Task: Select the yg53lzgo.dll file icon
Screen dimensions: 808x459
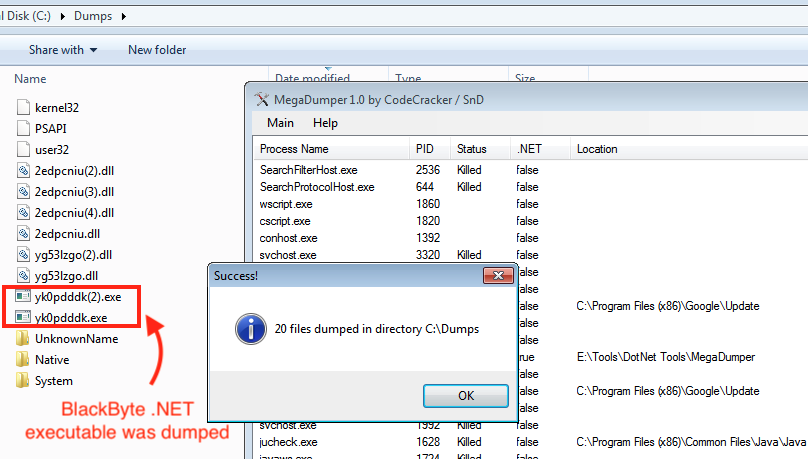Action: (x=24, y=275)
